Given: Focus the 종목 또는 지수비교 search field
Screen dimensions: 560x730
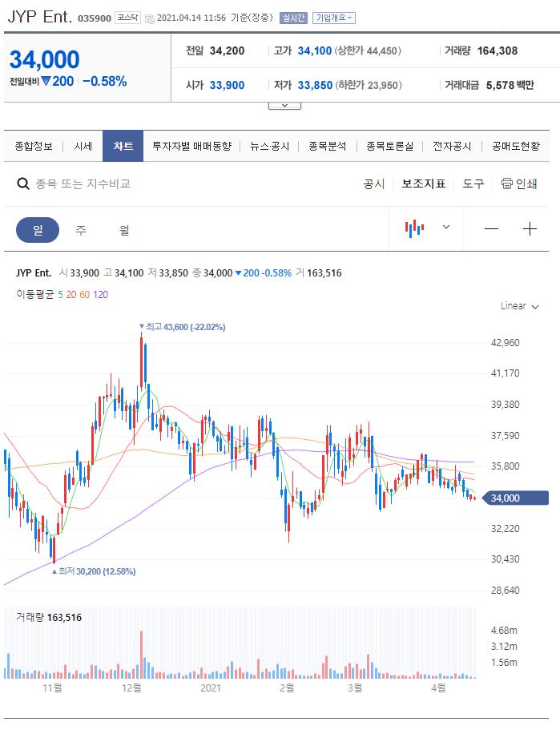Looking at the screenshot, I should [83, 184].
